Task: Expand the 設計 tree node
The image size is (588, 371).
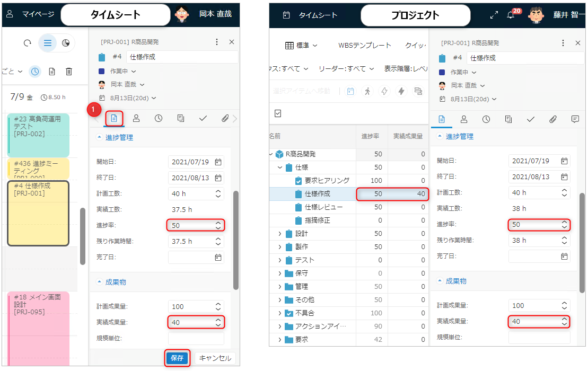Action: (x=280, y=234)
